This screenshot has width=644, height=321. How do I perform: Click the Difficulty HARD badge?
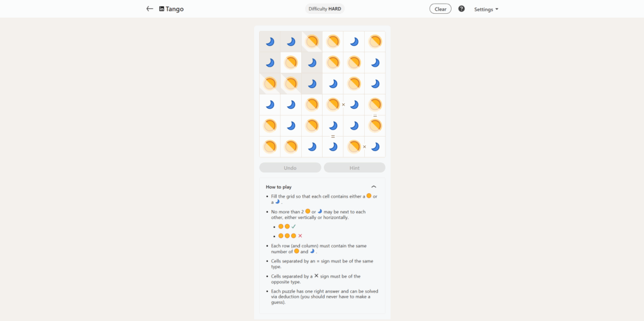325,9
